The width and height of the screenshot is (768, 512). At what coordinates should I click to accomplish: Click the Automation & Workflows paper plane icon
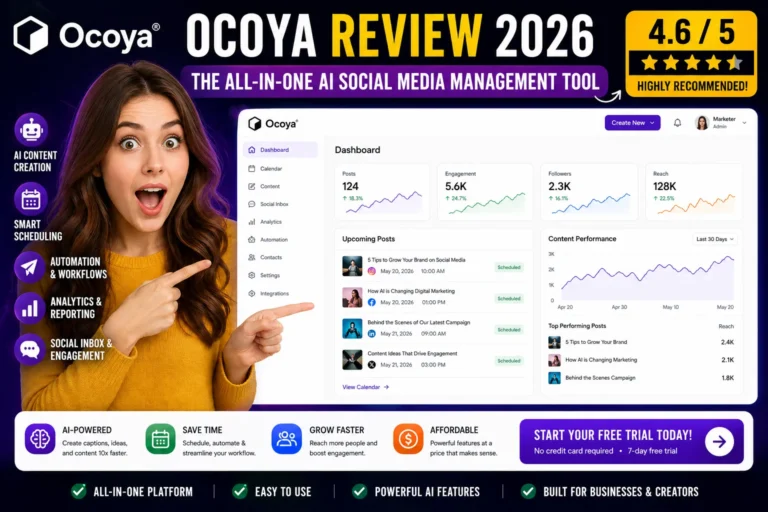29,267
